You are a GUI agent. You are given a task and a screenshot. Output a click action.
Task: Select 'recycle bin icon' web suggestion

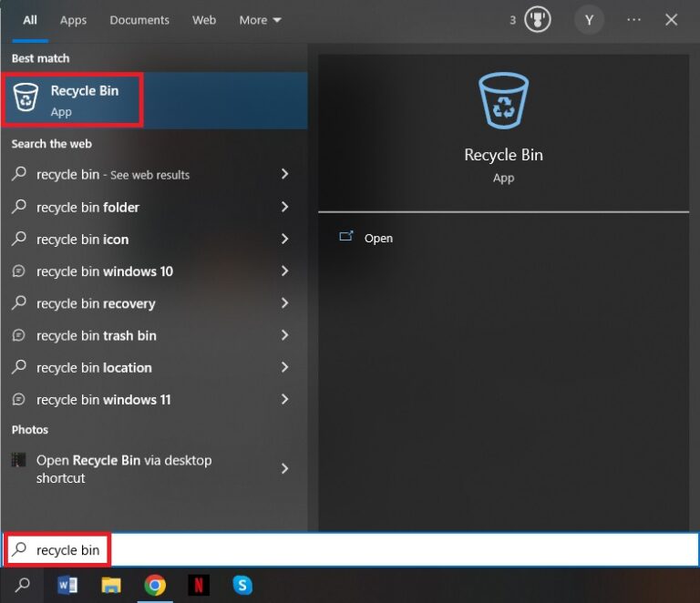tap(82, 240)
